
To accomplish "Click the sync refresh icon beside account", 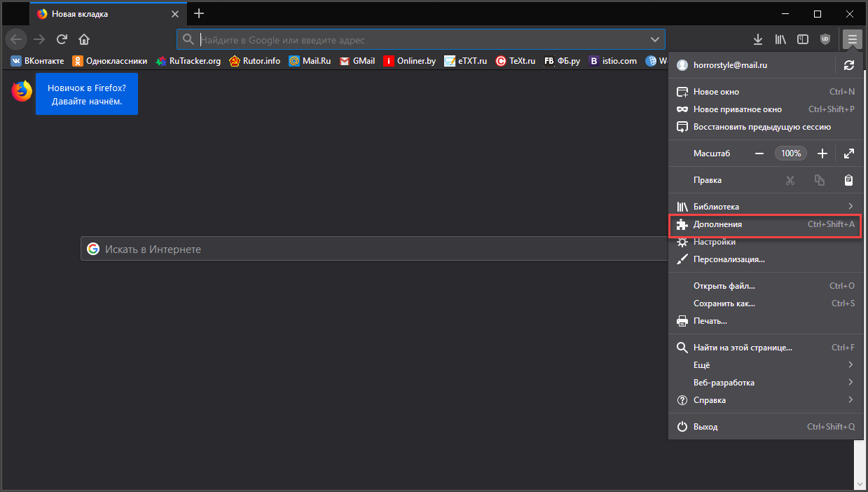I will [x=849, y=65].
